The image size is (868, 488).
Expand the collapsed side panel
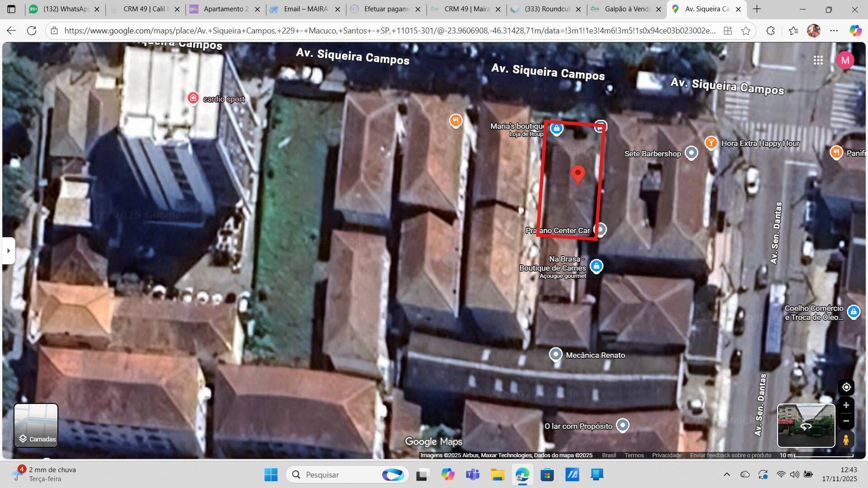click(x=9, y=251)
